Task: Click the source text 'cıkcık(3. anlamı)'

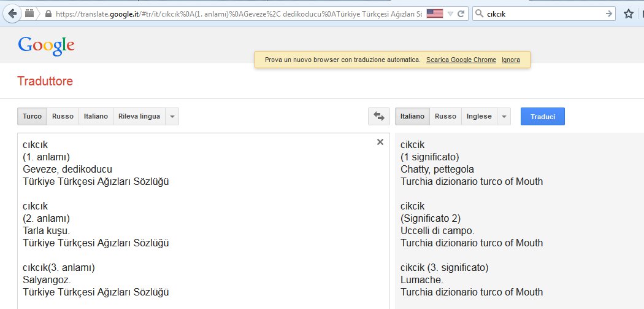Action: coord(59,267)
